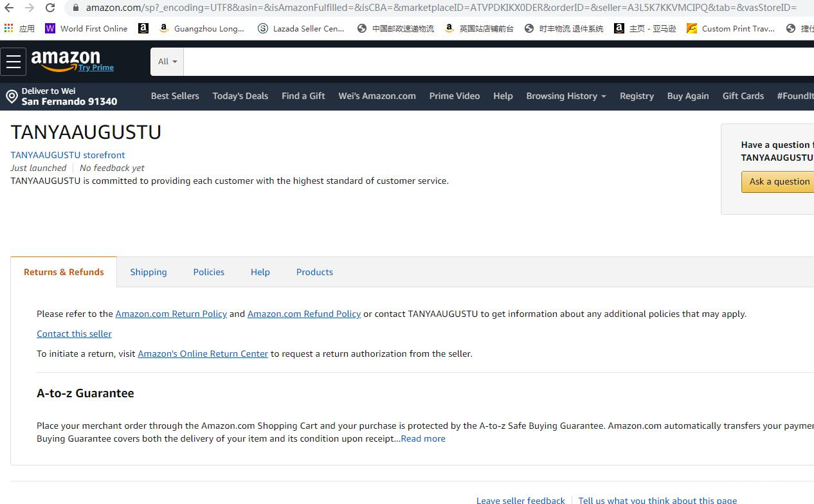This screenshot has height=504, width=814.
Task: Click the 'Just launched' text
Action: 39,168
